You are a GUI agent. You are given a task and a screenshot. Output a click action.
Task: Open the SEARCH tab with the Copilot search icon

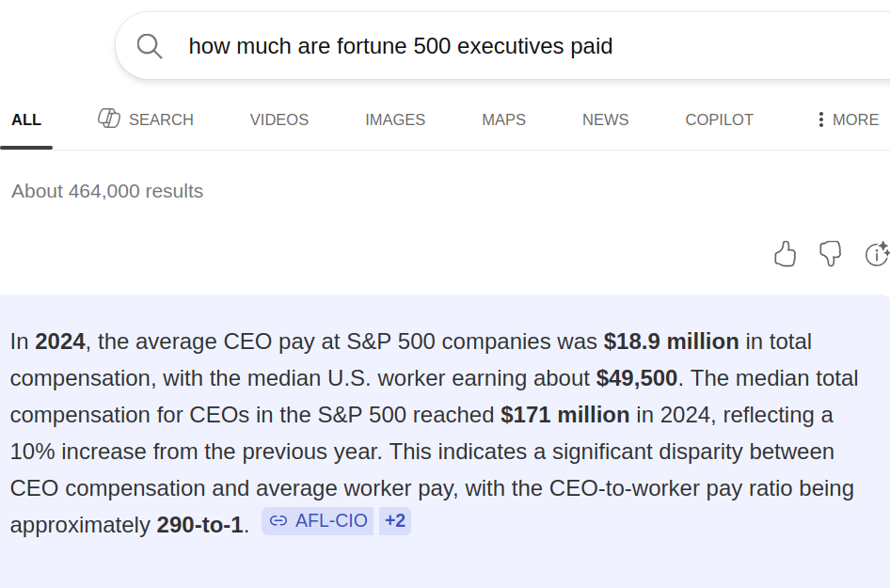[x=146, y=119]
